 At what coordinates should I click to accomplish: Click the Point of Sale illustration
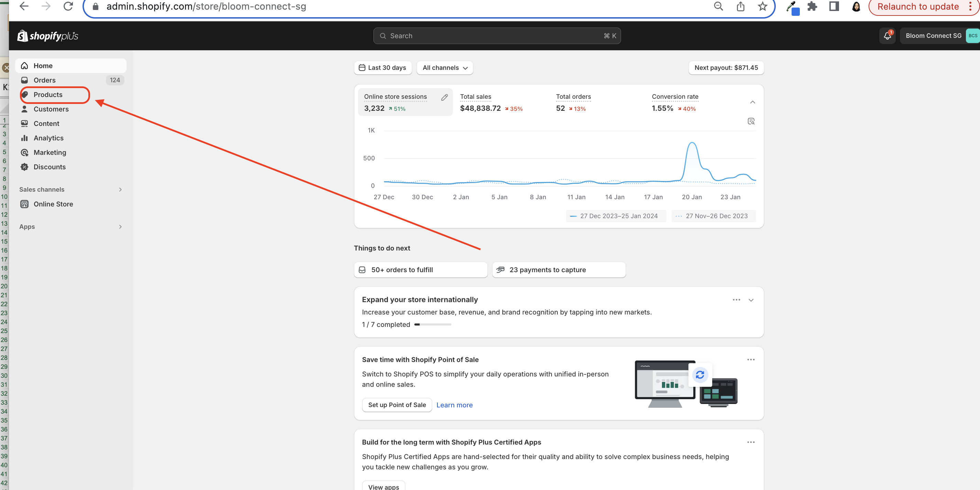coord(686,384)
